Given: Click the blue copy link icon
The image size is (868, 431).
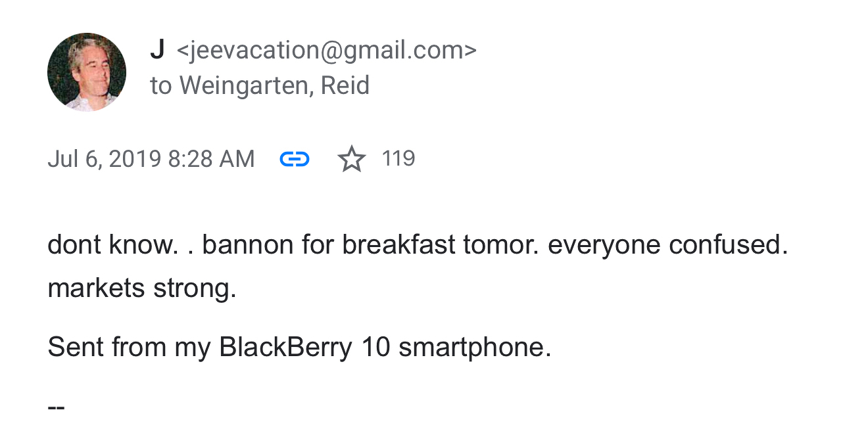Looking at the screenshot, I should [294, 159].
